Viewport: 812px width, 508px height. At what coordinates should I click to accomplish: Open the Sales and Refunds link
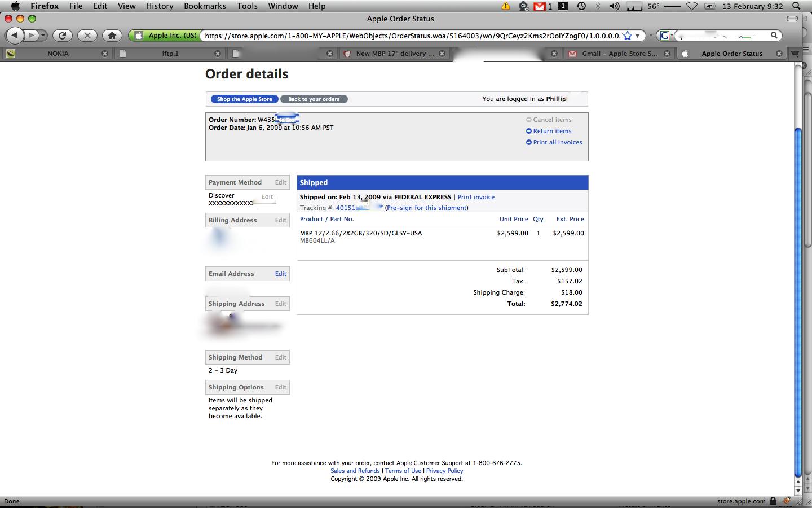(x=355, y=471)
